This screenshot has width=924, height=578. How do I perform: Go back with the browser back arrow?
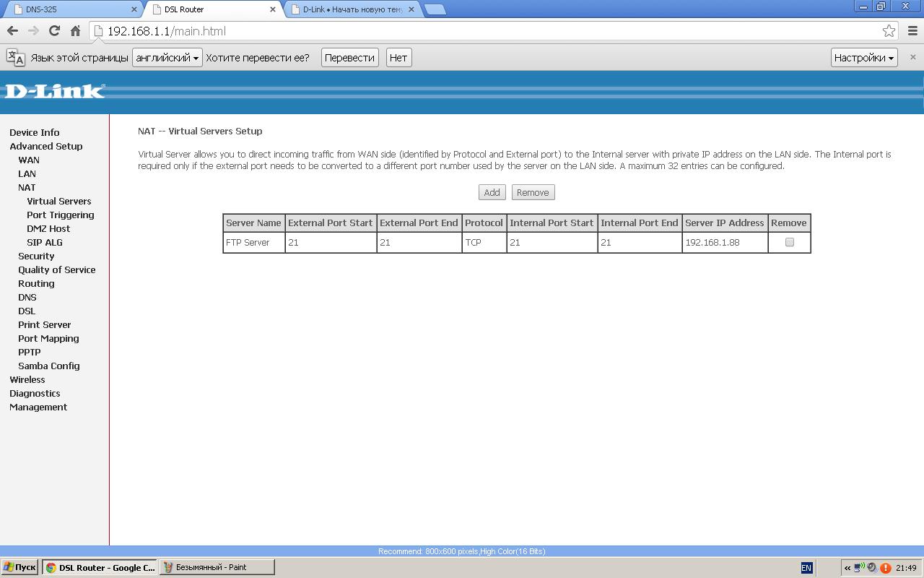(x=12, y=30)
